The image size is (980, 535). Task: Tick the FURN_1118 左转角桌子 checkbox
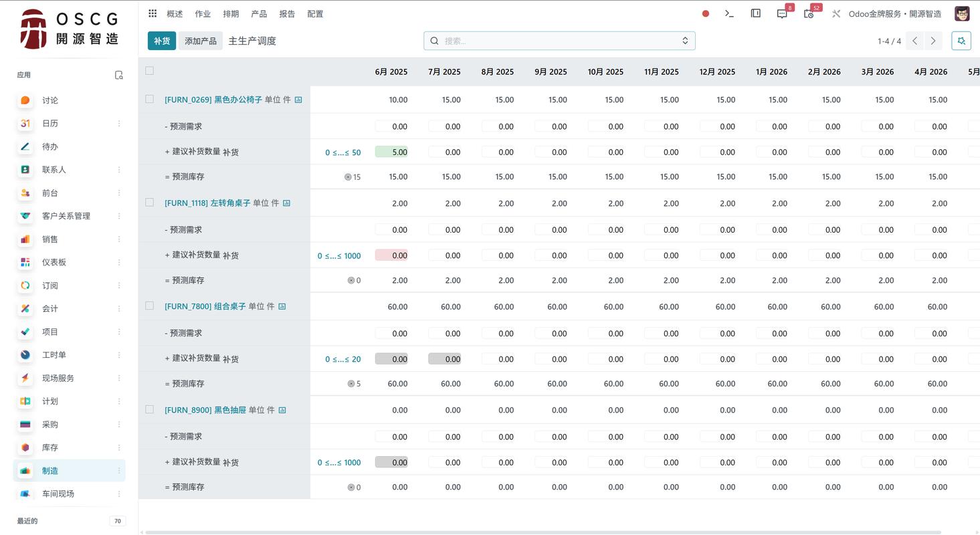149,203
